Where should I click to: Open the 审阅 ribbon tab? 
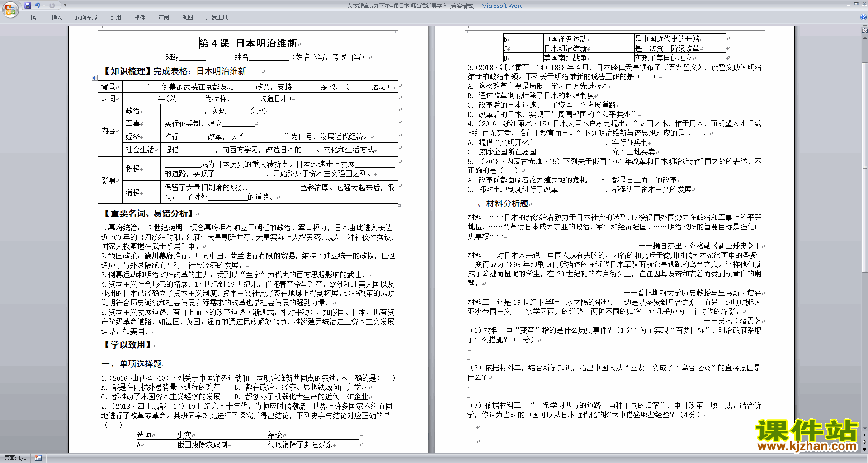click(x=164, y=17)
